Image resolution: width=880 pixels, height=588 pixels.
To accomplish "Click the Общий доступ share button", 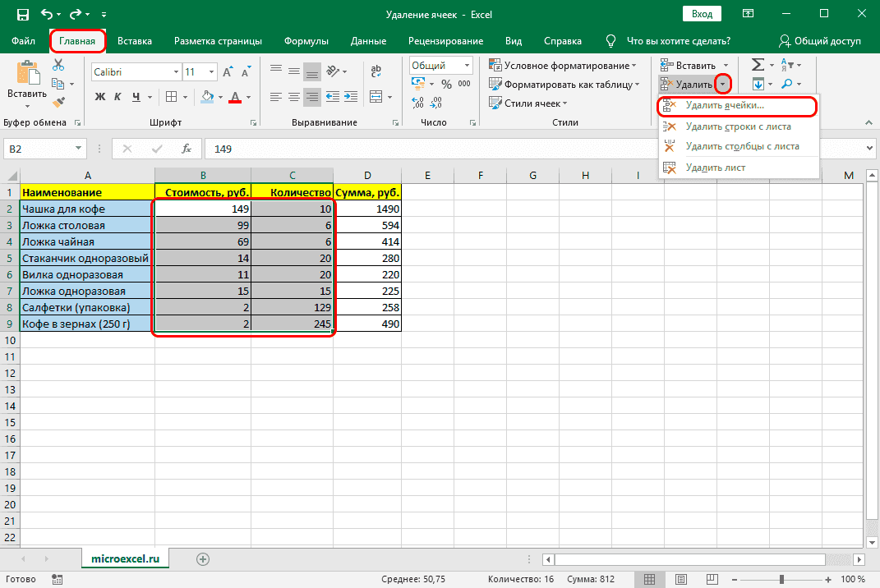I will tap(819, 41).
